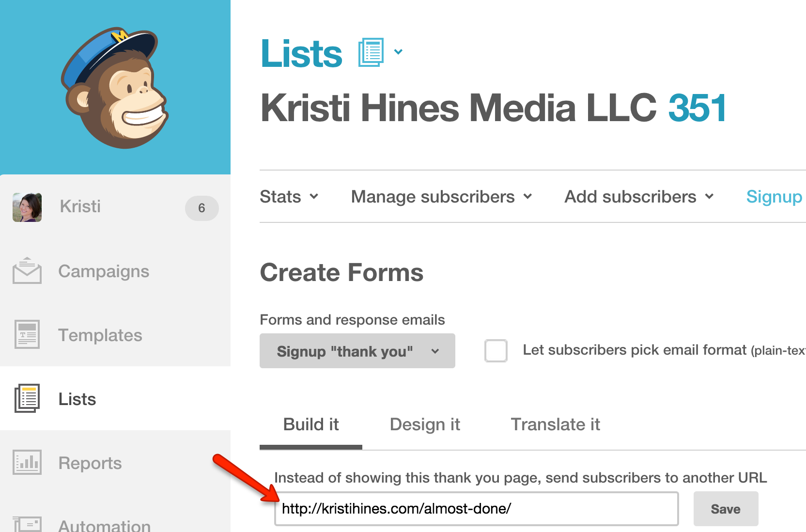Open the Stats dropdown menu
806x532 pixels.
pos(289,197)
